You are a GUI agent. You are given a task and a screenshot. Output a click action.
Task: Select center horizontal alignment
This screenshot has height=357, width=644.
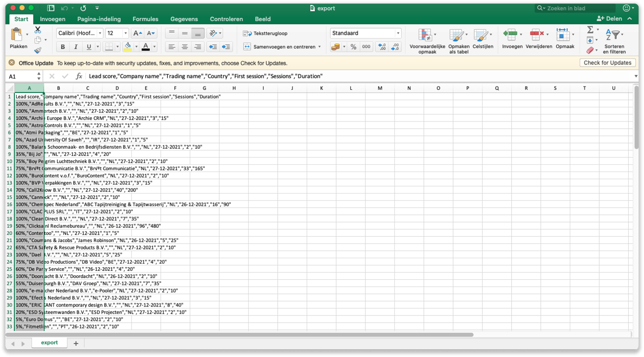[x=185, y=47]
